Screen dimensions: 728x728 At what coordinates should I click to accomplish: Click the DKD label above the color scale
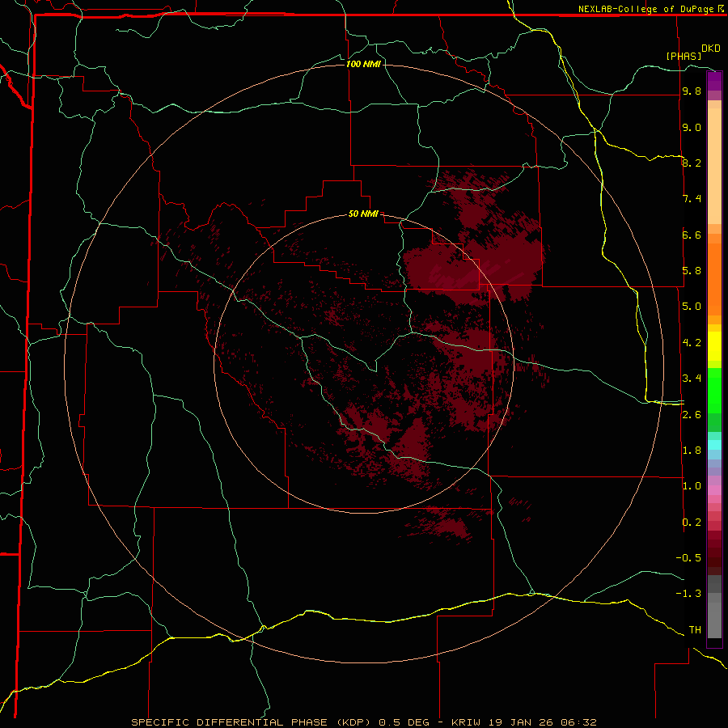click(x=710, y=49)
